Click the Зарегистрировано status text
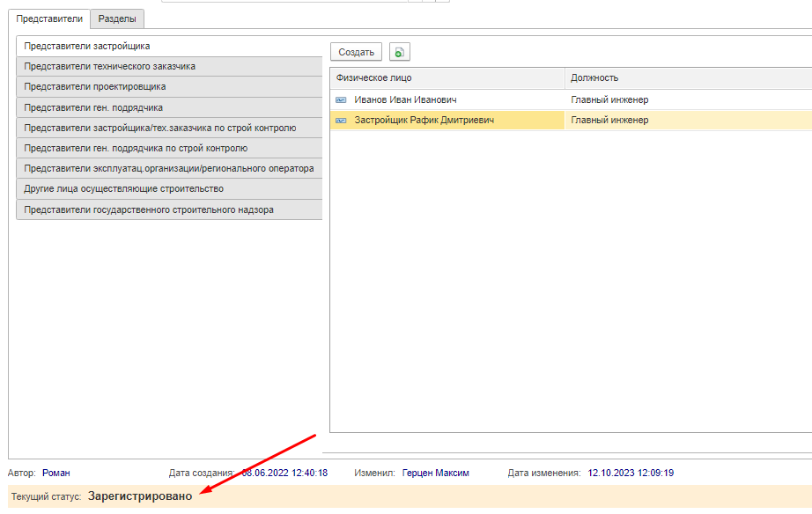Viewport: 812px width, 514px height. pyautogui.click(x=140, y=496)
